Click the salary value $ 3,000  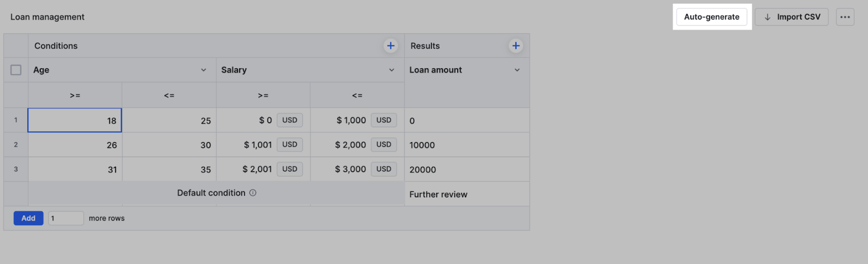[350, 169]
